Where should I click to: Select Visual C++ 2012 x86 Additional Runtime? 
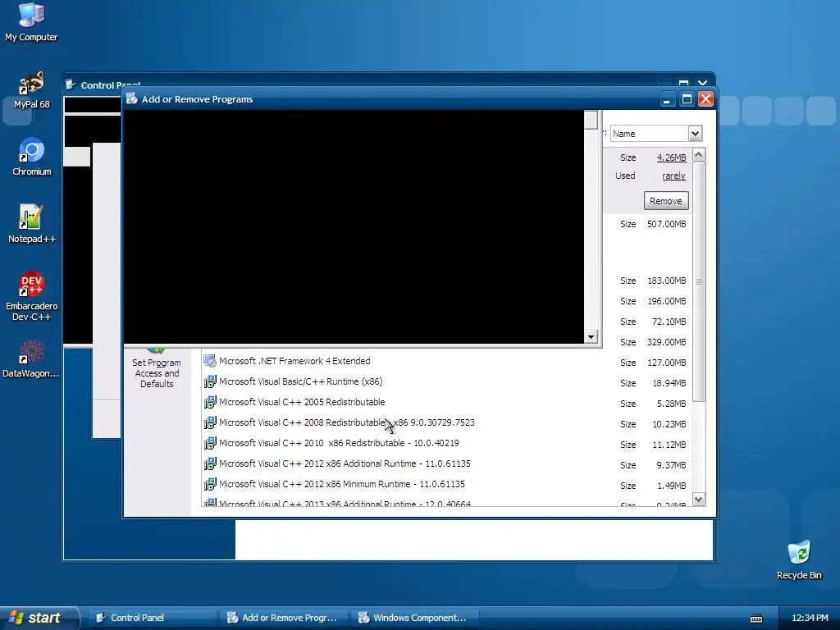point(445,463)
